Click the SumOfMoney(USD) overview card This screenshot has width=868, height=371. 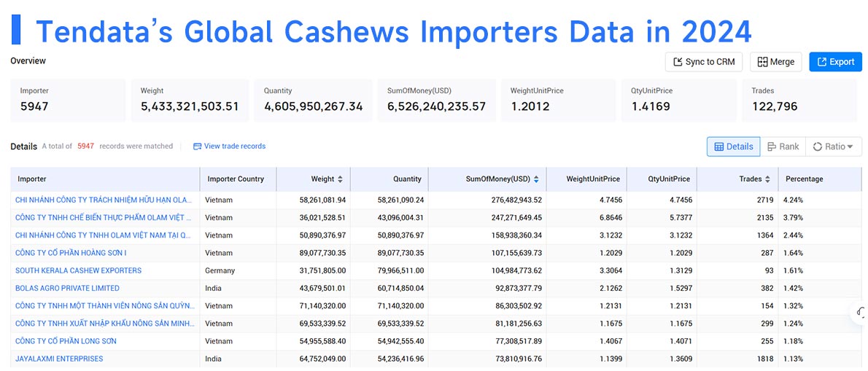pos(438,101)
